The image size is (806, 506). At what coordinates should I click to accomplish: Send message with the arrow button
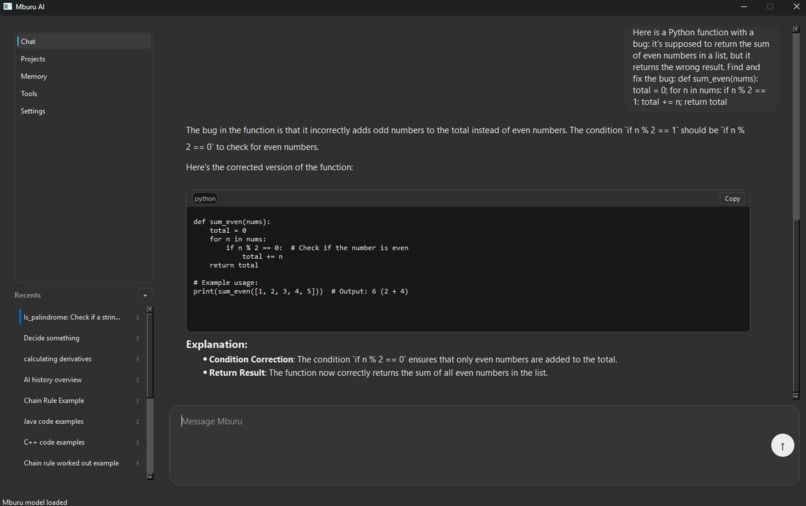[782, 445]
